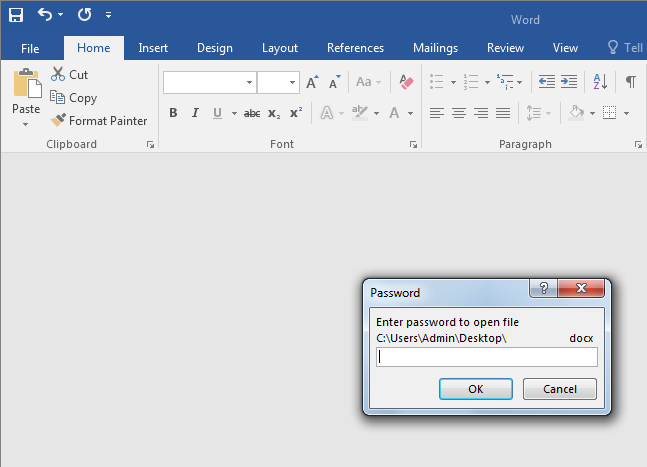Toggle strikethrough text formatting
This screenshot has width=647, height=467.
pos(252,113)
